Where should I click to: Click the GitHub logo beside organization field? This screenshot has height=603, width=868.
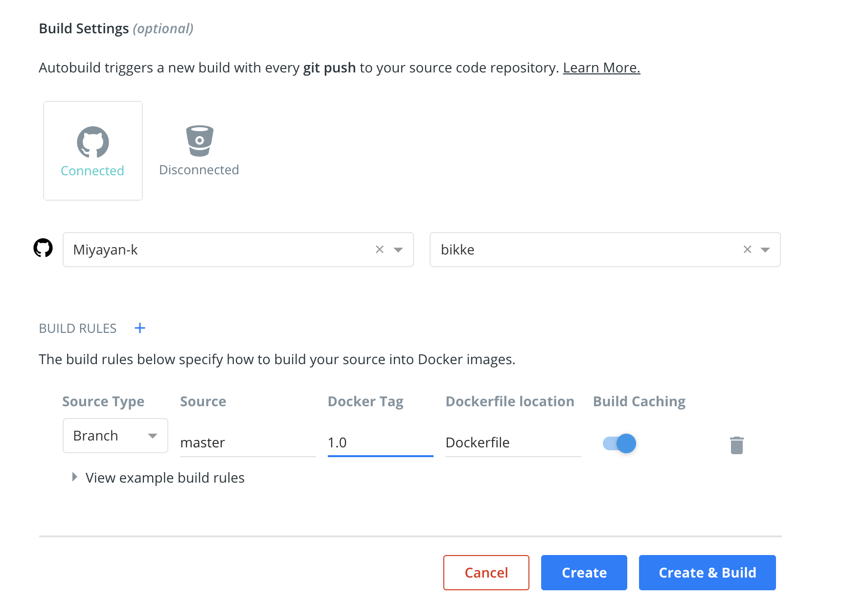pos(43,248)
